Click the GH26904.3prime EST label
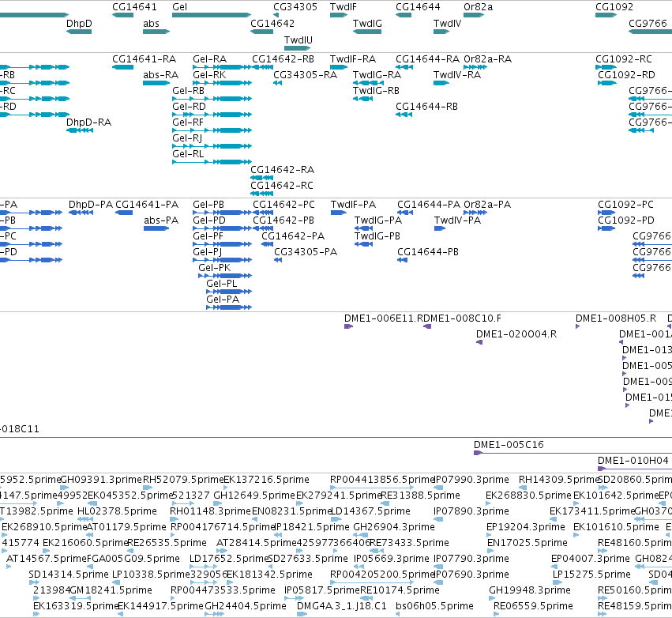The image size is (672, 618). coord(394,526)
